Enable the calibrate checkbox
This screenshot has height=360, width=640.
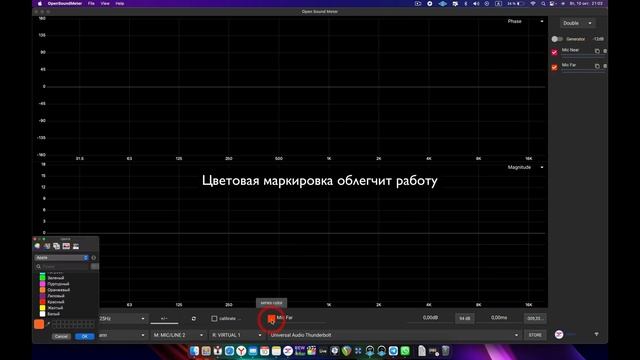click(214, 318)
